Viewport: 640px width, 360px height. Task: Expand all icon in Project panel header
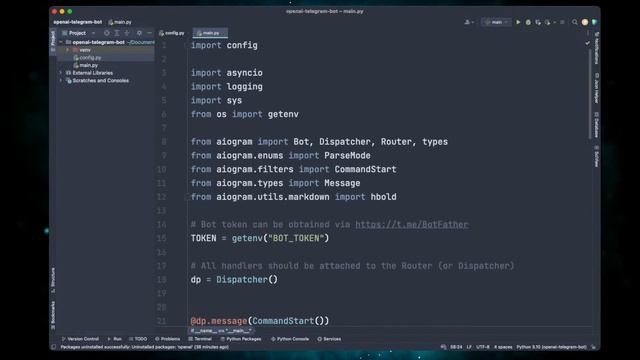[117, 33]
